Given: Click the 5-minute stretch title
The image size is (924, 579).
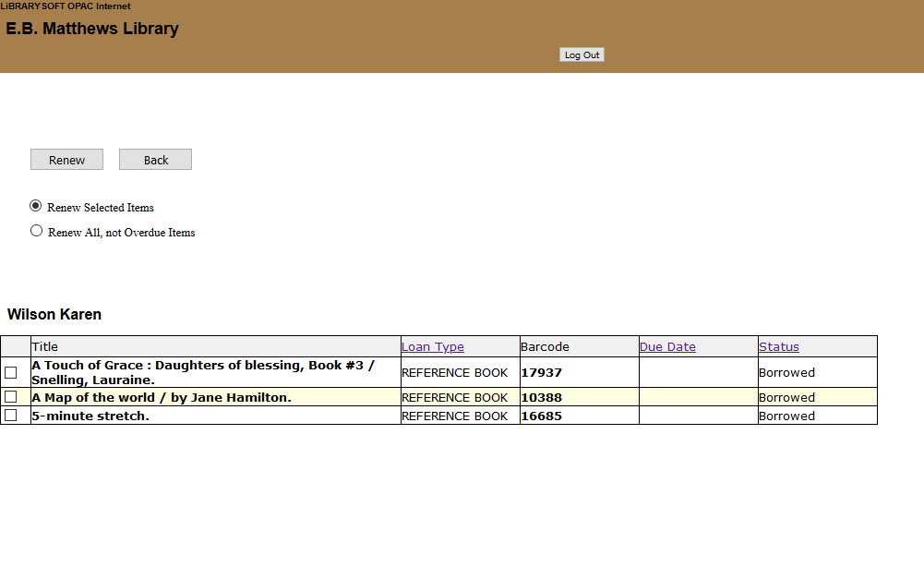Looking at the screenshot, I should click(90, 416).
